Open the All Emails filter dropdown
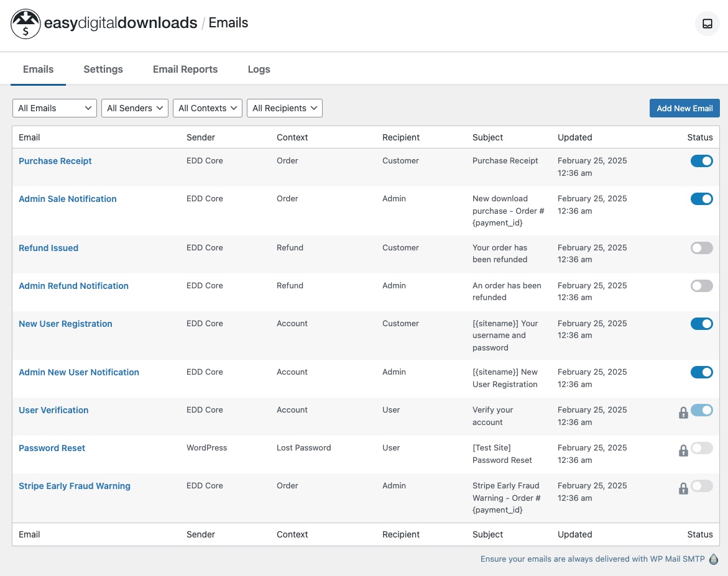 click(x=54, y=108)
